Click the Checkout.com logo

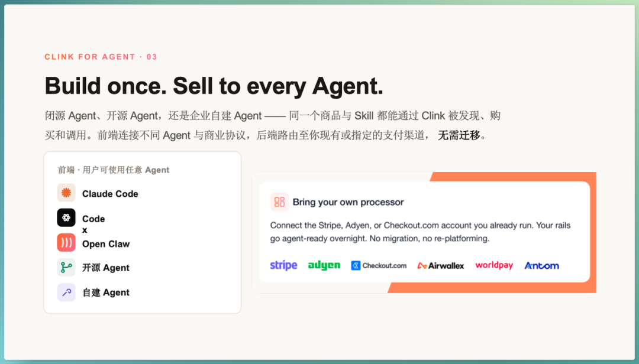coord(379,265)
